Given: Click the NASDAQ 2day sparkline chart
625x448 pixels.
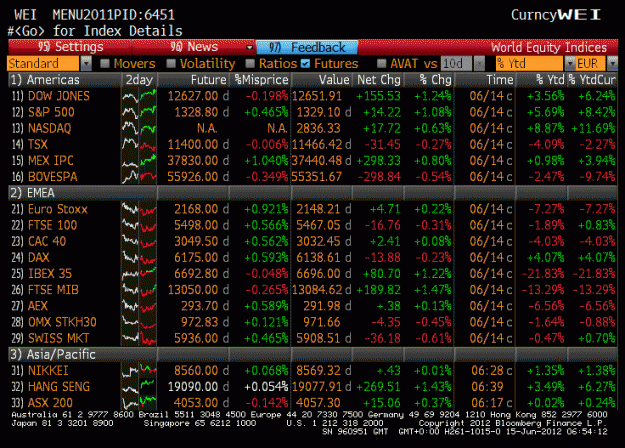Looking at the screenshot, I should 139,128.
